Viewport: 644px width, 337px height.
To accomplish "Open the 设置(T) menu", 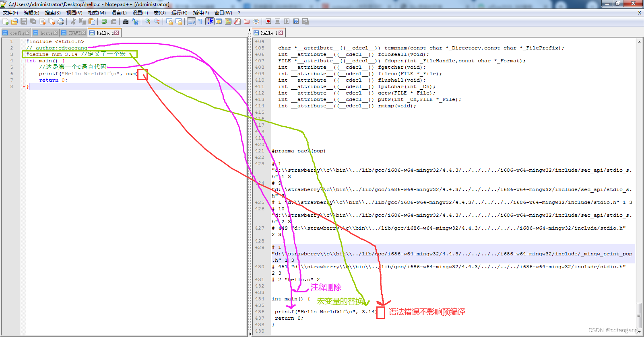I will [x=140, y=13].
